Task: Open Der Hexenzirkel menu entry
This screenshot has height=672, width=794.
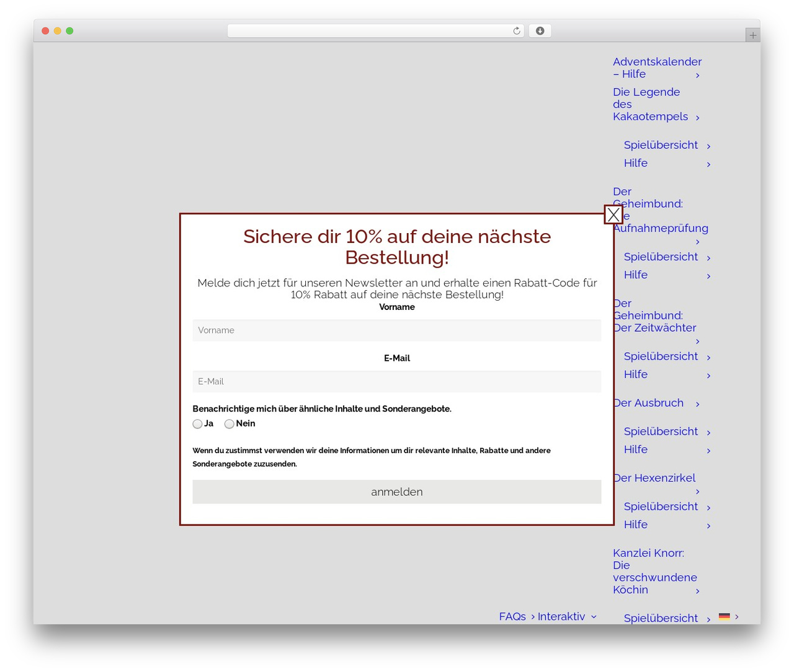Action: pos(654,478)
